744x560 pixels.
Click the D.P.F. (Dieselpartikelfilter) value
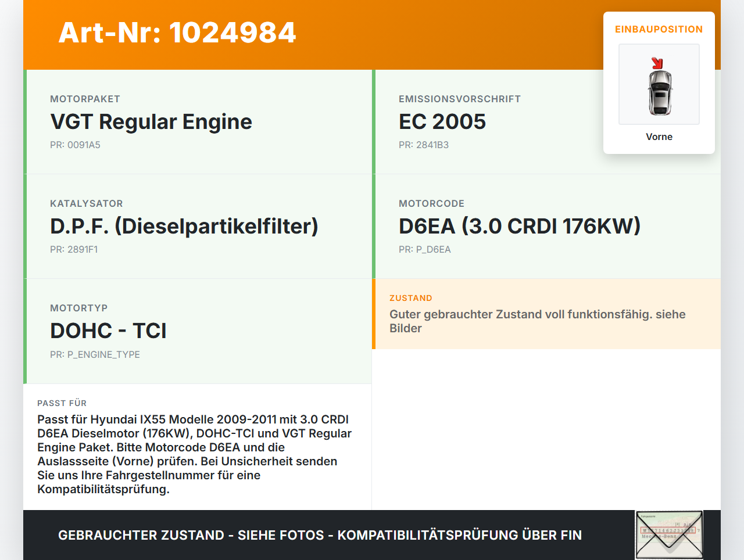[x=184, y=227]
